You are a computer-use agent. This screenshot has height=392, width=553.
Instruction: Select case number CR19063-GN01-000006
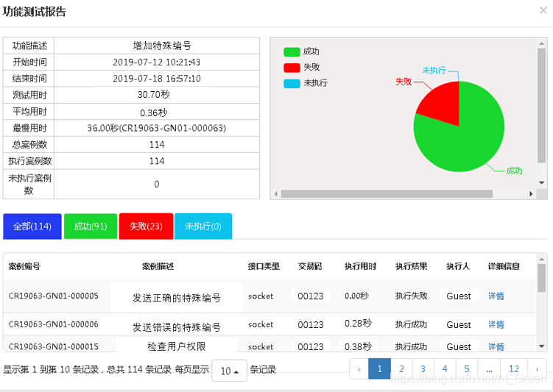(x=54, y=324)
